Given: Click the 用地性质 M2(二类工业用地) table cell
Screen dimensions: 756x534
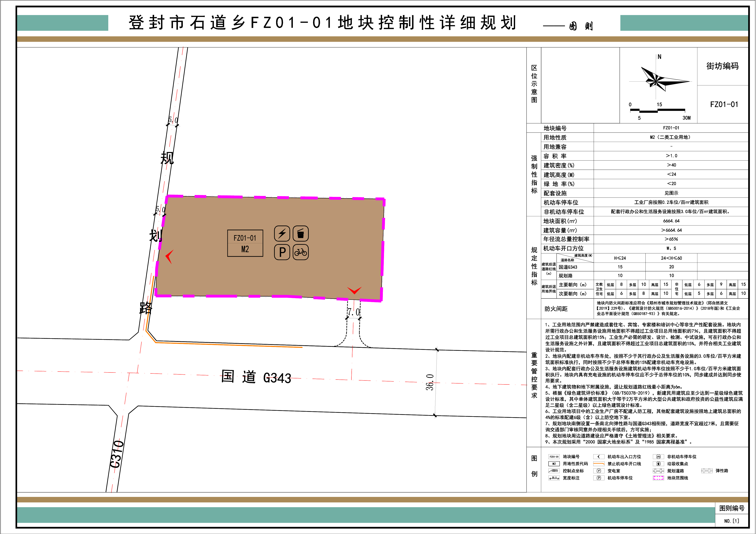Looking at the screenshot, I should (x=670, y=137).
